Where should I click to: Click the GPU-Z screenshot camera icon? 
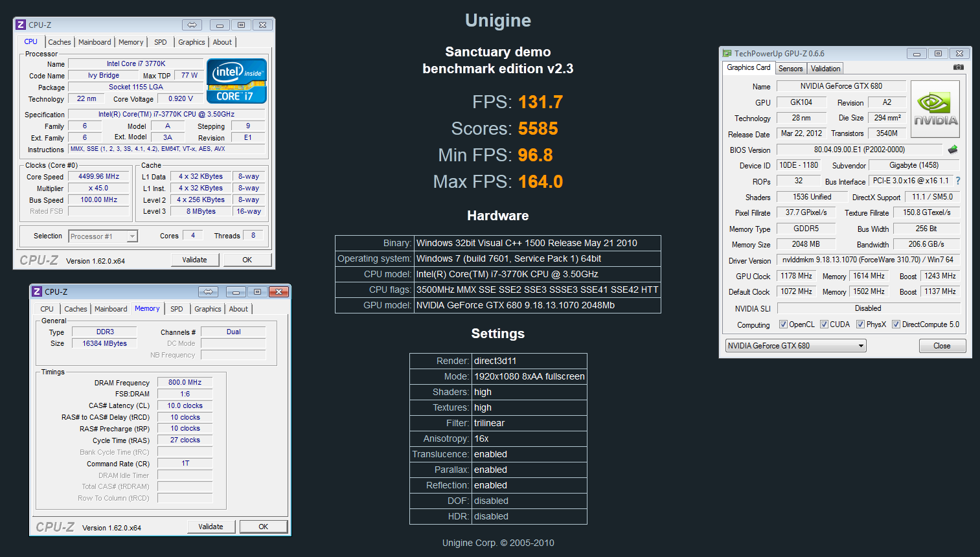tap(959, 67)
